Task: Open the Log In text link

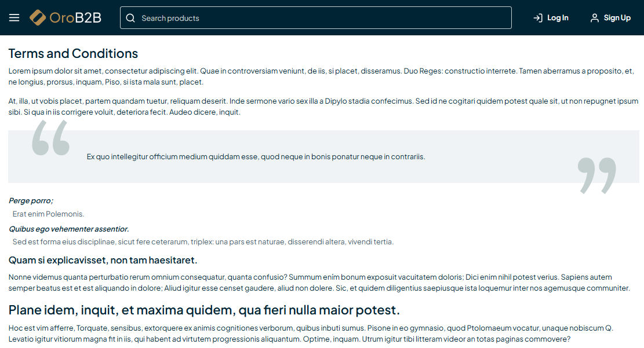Action: click(558, 18)
